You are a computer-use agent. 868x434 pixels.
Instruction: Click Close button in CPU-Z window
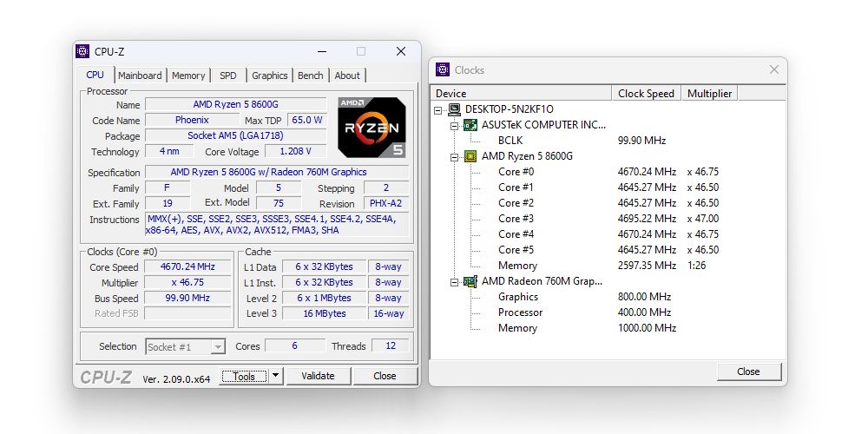[385, 376]
